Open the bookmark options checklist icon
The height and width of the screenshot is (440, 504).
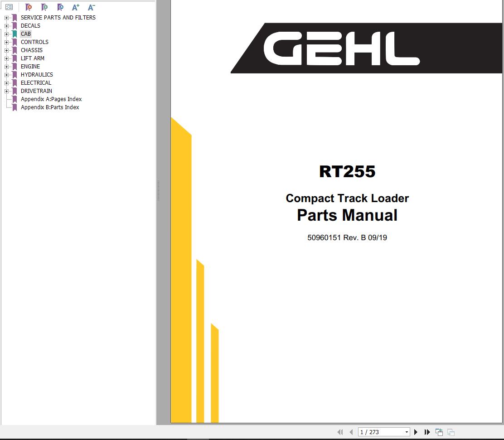(9, 7)
